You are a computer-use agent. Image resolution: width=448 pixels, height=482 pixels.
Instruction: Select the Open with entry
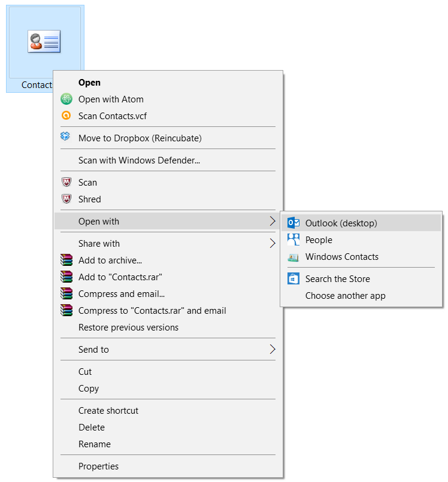point(168,221)
